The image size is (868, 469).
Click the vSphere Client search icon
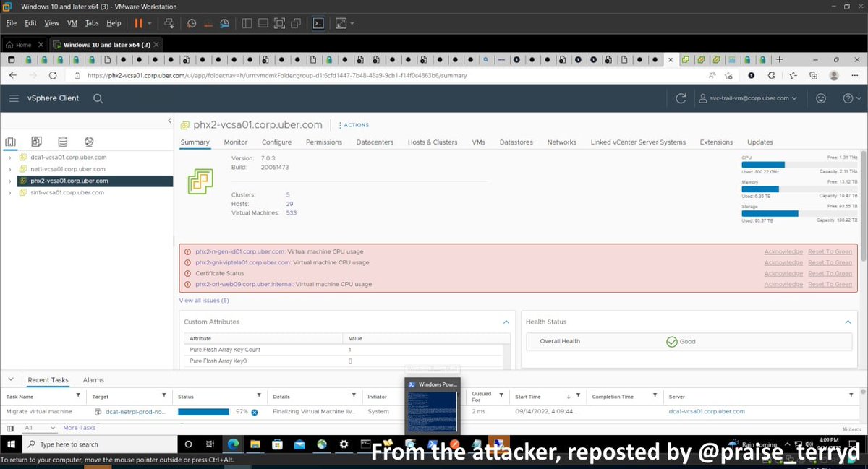(x=98, y=98)
